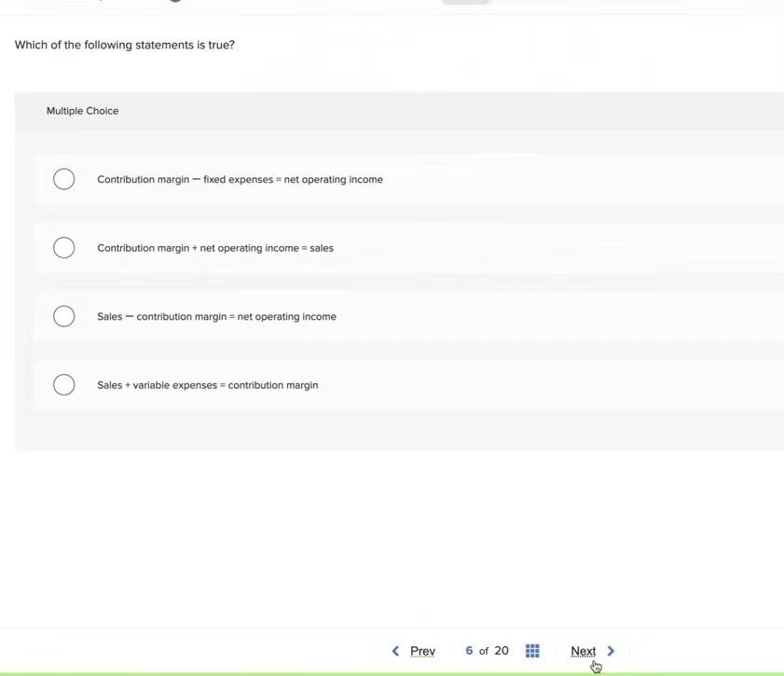Click answer text "Sales + variable expenses = contribution margin"
Viewport: 784px width, 676px height.
(x=208, y=385)
